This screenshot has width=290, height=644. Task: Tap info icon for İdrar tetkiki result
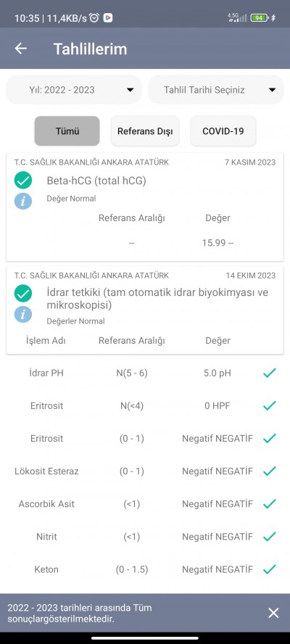point(23,315)
